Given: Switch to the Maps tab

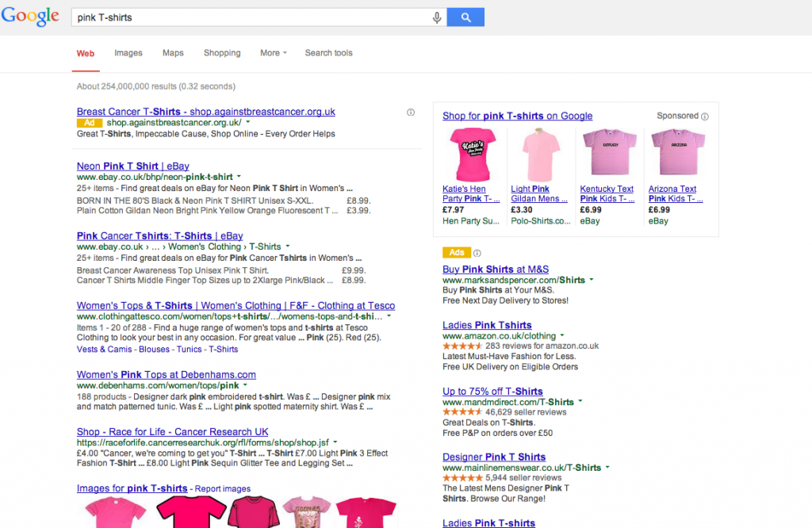Looking at the screenshot, I should 173,53.
